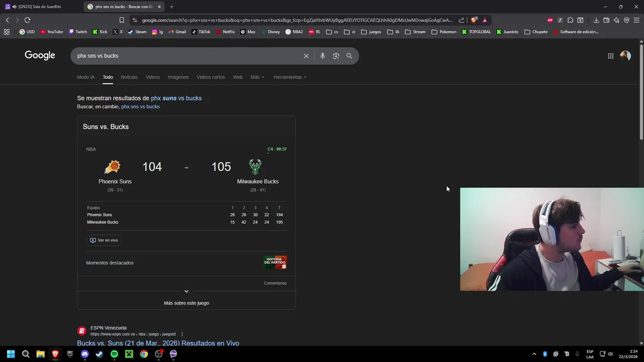
Task: Click Más sobre este juego
Action: tap(186, 303)
